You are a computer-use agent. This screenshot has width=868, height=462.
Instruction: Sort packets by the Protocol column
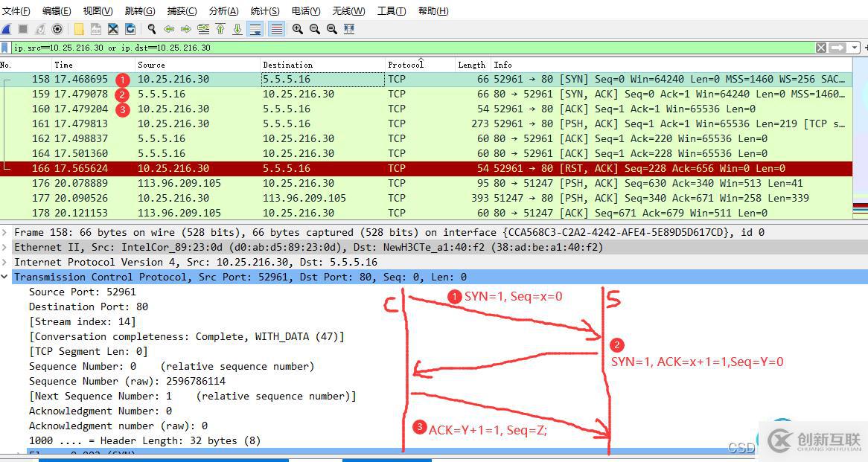pyautogui.click(x=419, y=65)
